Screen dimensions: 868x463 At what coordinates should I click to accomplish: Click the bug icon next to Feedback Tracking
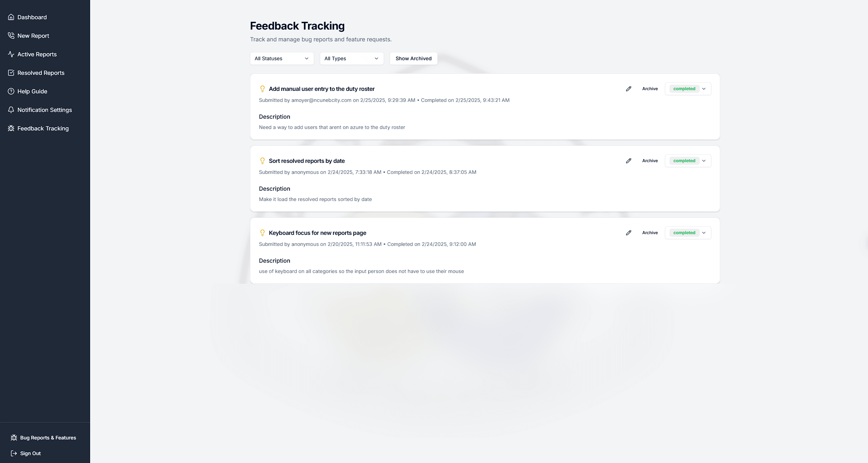coord(11,128)
